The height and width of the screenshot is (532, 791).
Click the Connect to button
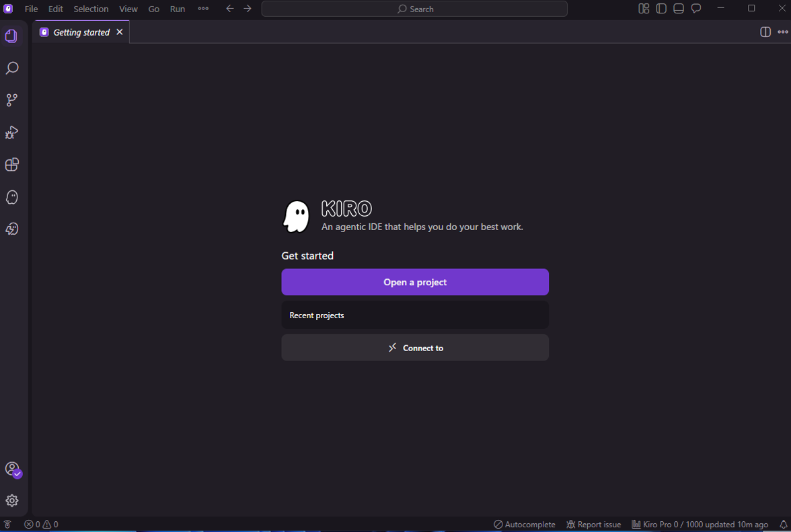click(x=415, y=348)
